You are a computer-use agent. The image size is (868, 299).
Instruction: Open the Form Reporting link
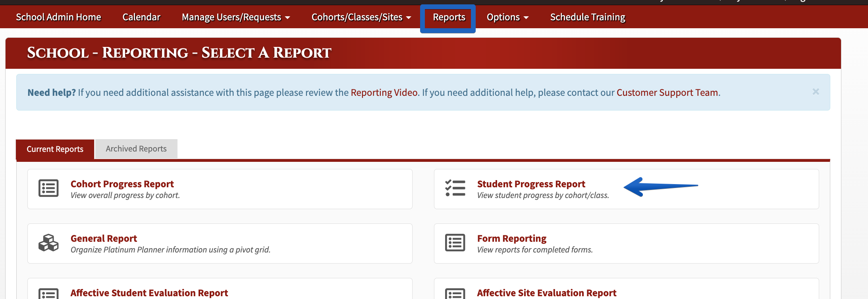512,239
